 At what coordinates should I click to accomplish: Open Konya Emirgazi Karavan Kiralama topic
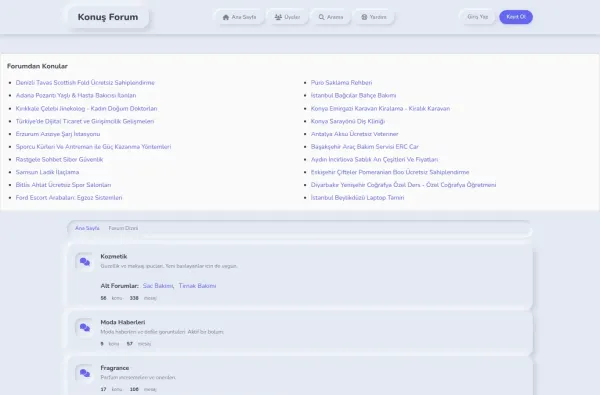(x=380, y=108)
